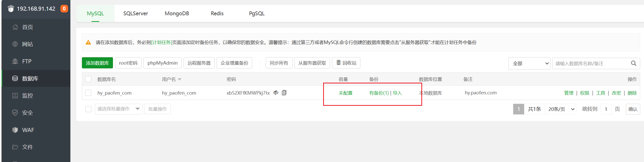Expand the batch operation (请选择批量操作) dropdown

(x=118, y=109)
